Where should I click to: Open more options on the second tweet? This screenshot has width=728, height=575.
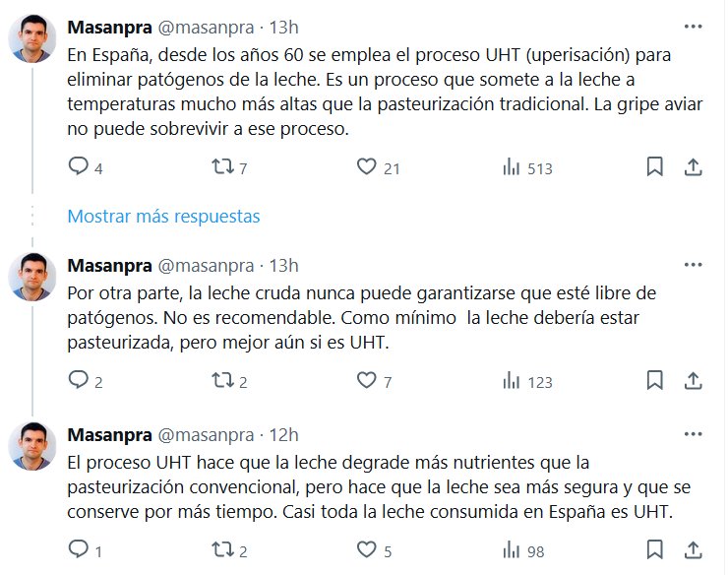click(693, 265)
